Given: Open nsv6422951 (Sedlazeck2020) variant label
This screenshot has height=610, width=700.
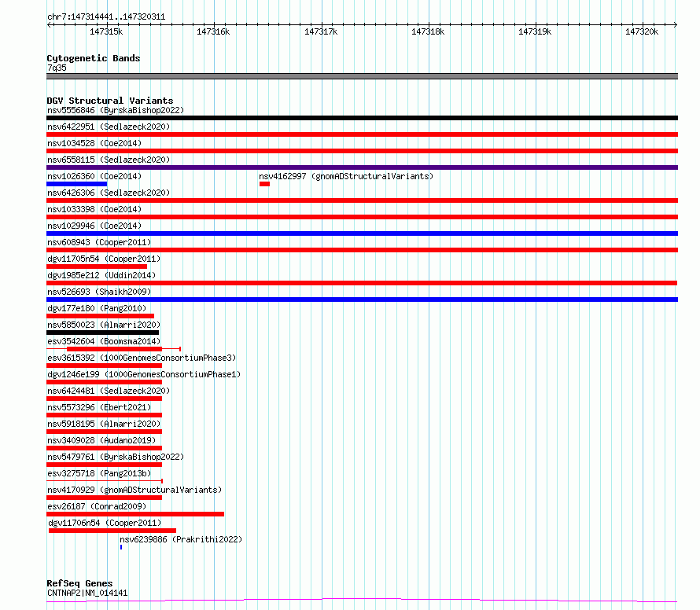Looking at the screenshot, I should click(109, 127).
